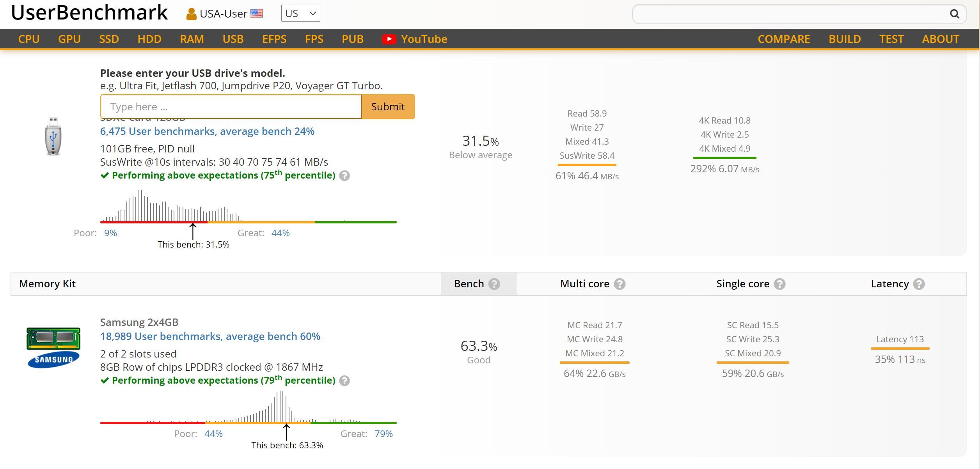Focus the USB drive model input

pos(231,106)
